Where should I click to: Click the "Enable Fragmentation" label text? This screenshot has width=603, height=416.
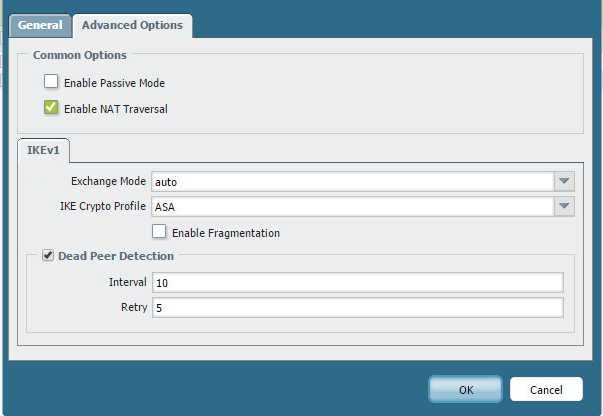click(x=226, y=233)
